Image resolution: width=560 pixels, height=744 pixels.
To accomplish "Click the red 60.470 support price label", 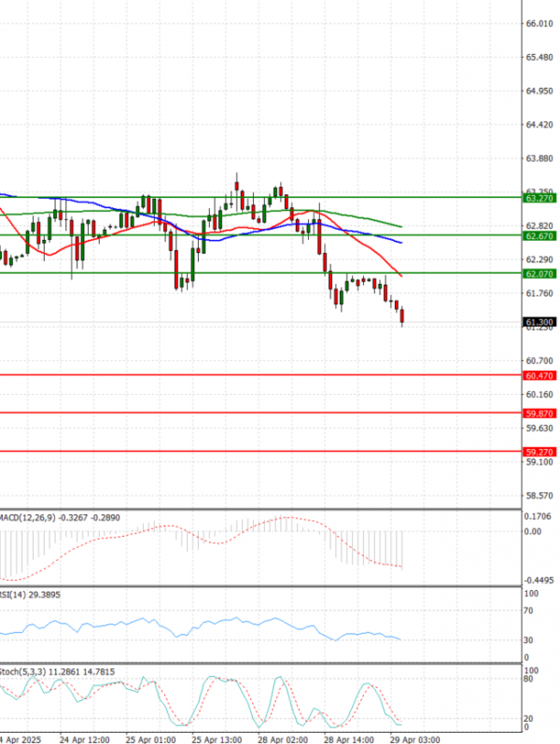I will click(x=539, y=375).
